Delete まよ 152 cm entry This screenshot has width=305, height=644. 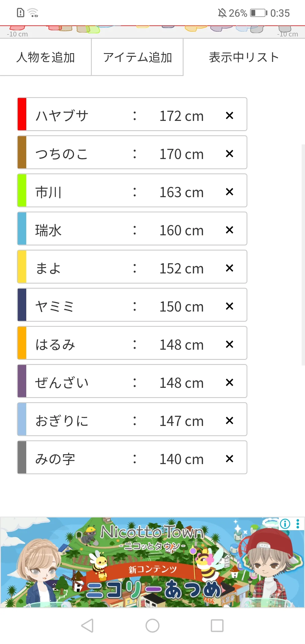click(230, 268)
